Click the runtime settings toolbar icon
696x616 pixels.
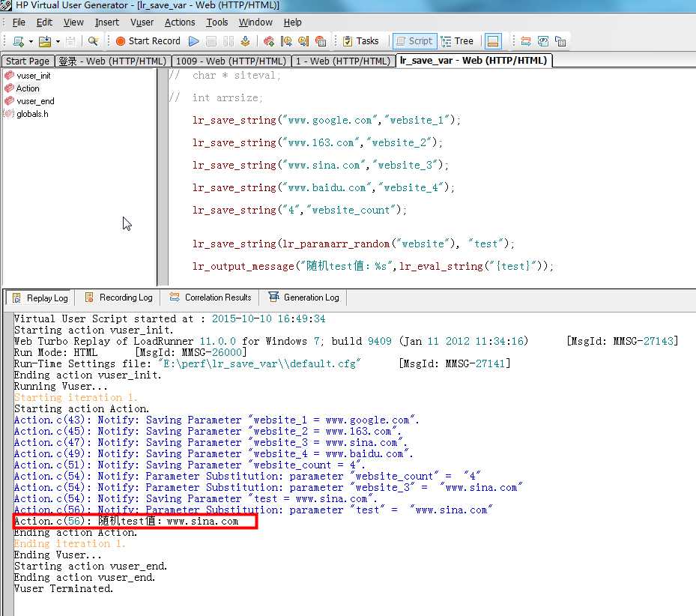point(560,41)
